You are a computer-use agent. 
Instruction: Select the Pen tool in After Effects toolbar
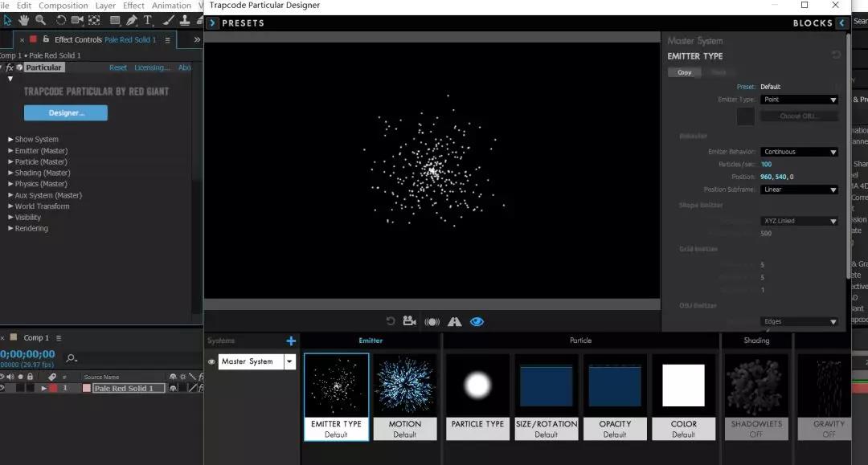pos(131,20)
